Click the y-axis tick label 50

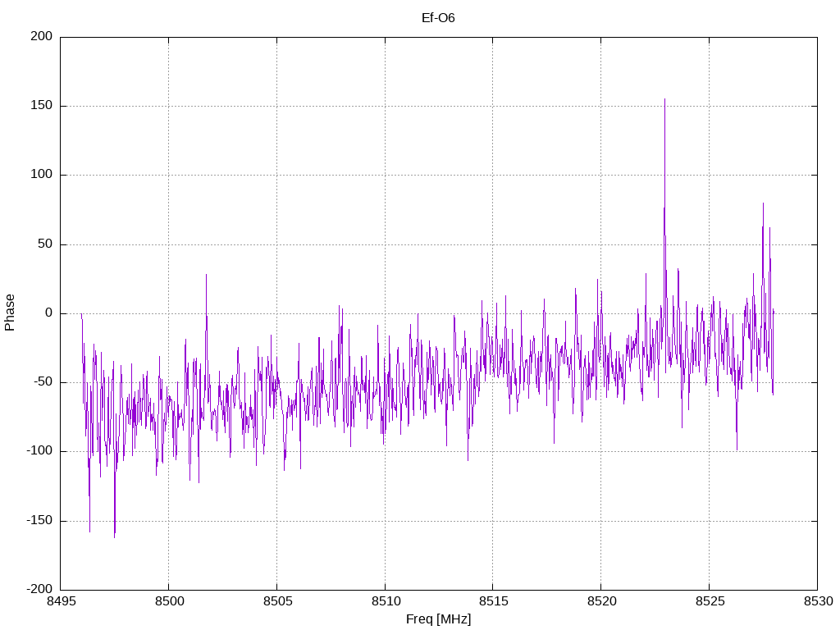(46, 244)
